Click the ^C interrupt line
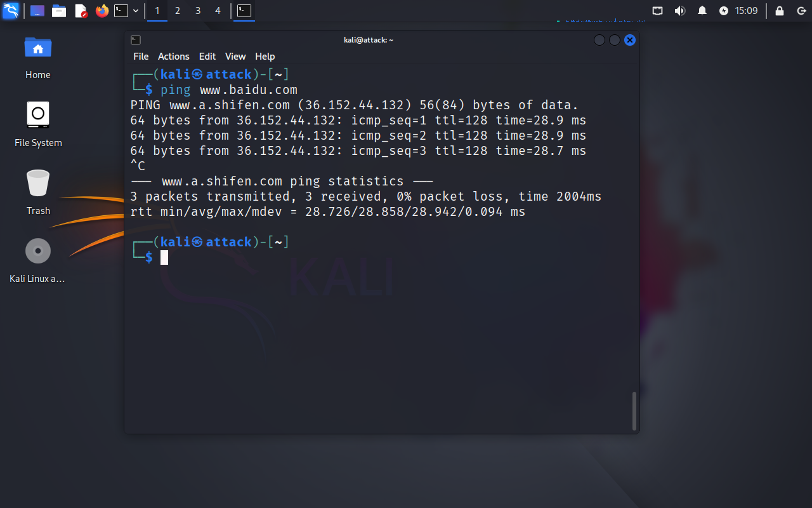Viewport: 812px width, 508px height. (138, 166)
